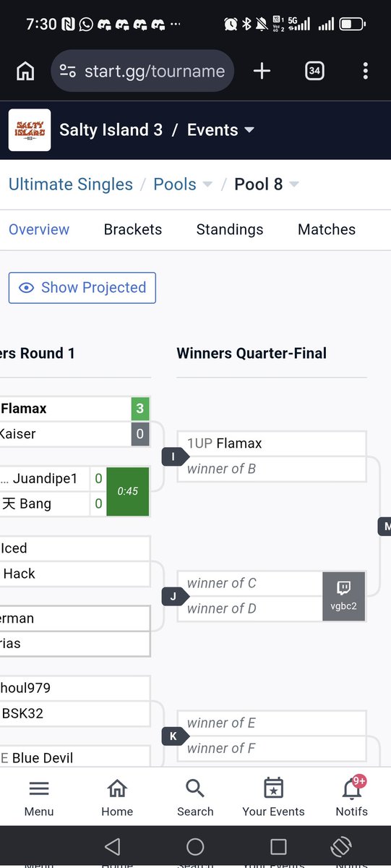The height and width of the screenshot is (868, 391).
Task: Tap the start.gg address bar
Action: [142, 71]
